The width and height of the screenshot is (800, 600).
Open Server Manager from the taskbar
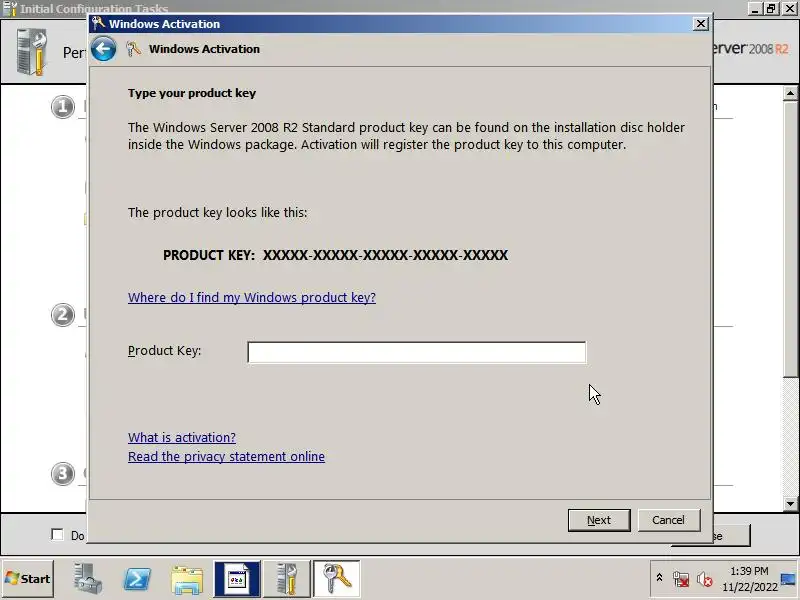(x=87, y=579)
